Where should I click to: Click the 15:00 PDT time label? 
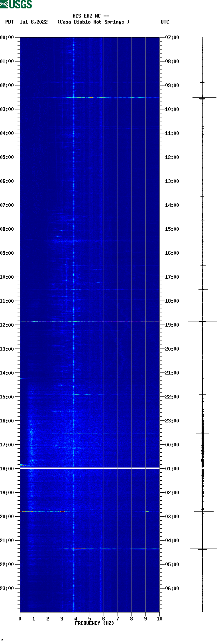pos(7,397)
